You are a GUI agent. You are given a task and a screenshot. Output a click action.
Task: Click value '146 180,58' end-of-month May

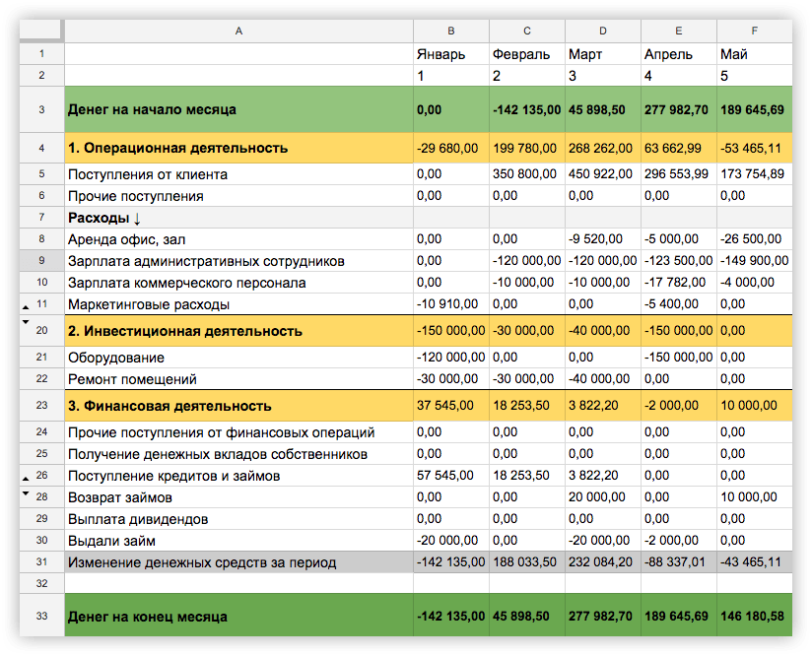(755, 616)
